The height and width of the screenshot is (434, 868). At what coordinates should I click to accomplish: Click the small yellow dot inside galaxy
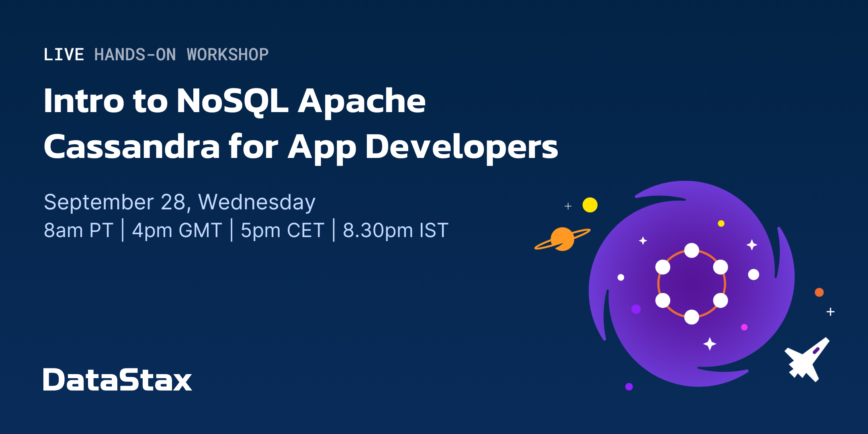tap(721, 223)
